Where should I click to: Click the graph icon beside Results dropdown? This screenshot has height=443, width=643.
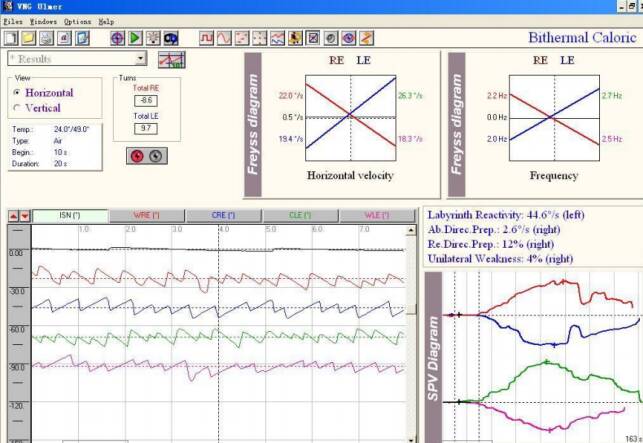(x=171, y=59)
